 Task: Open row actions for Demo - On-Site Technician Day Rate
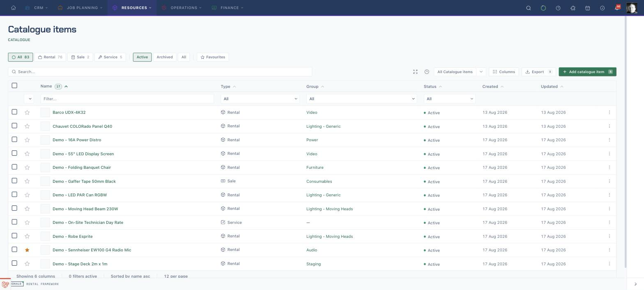pyautogui.click(x=609, y=223)
